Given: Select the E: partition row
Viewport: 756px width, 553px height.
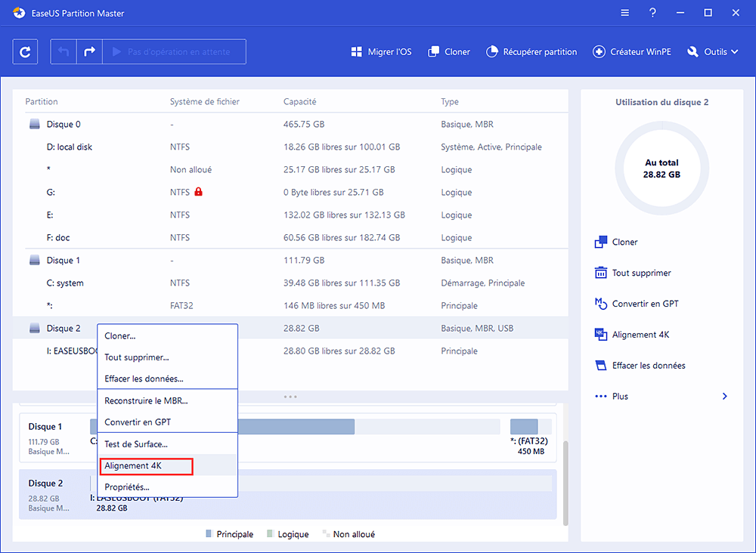Looking at the screenshot, I should [290, 215].
